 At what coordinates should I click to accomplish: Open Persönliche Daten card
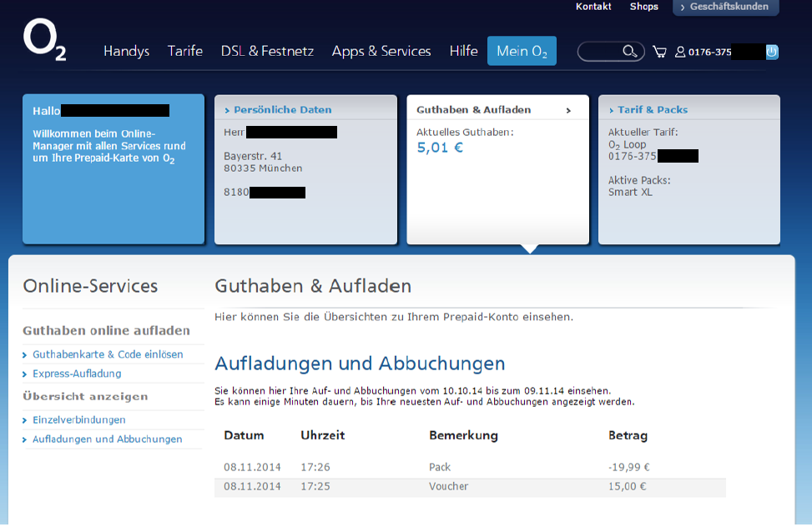point(282,110)
